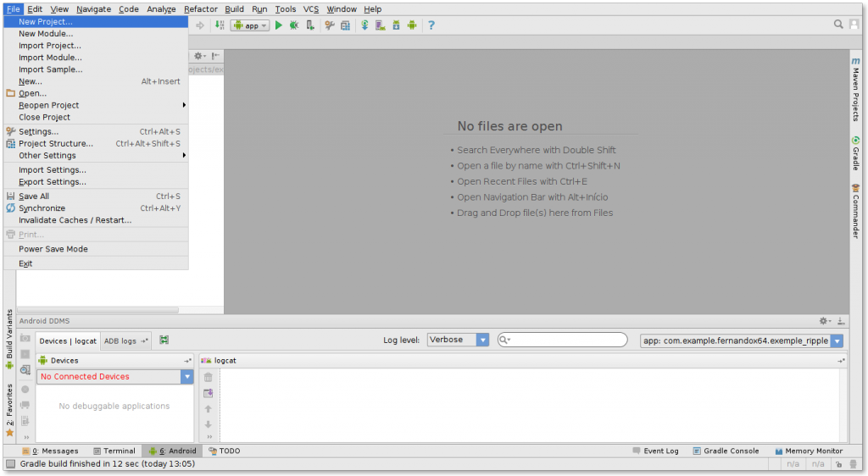This screenshot has width=868, height=476.
Task: Switch to the ADB logs tab
Action: click(125, 340)
